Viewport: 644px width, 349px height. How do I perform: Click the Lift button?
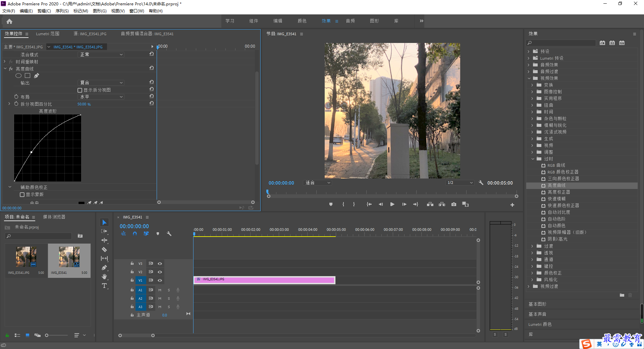click(430, 204)
